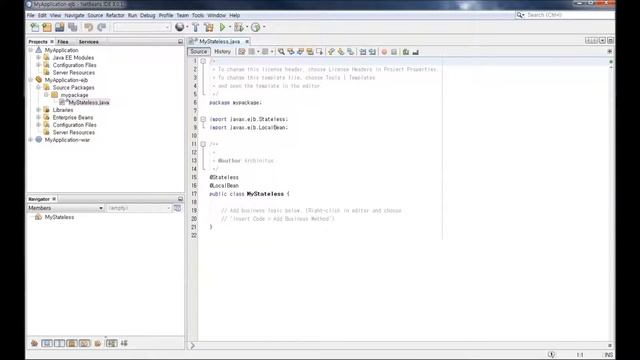Collapse the mypackage package node

pyautogui.click(x=46, y=95)
